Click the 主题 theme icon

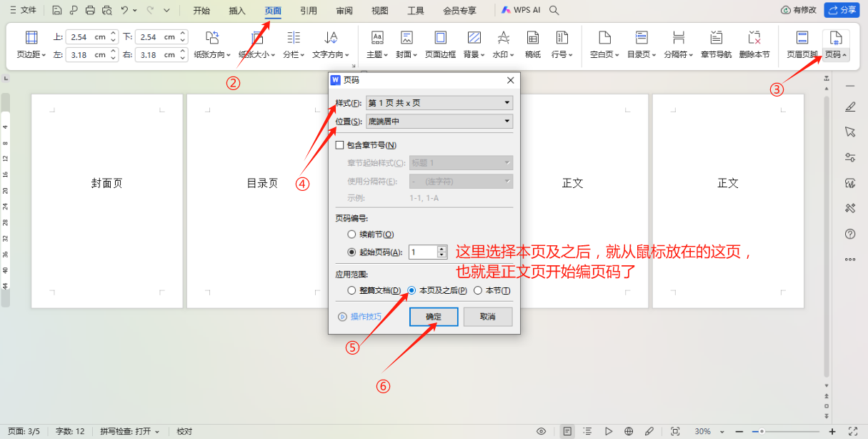(377, 38)
